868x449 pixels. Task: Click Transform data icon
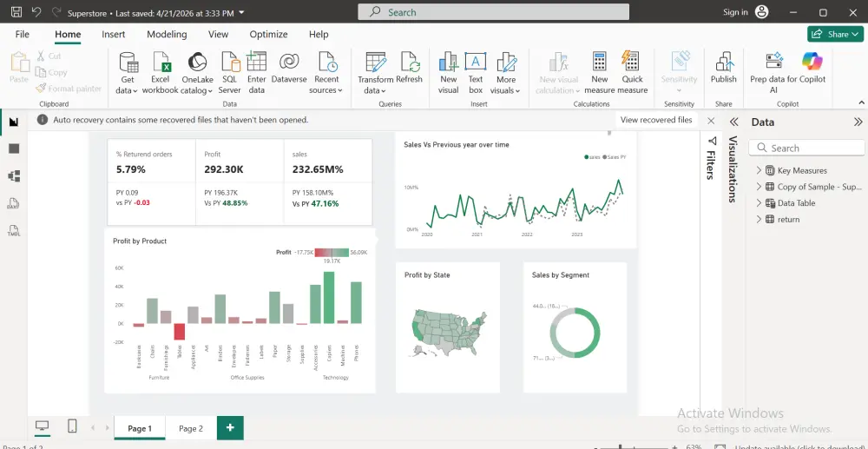click(375, 63)
